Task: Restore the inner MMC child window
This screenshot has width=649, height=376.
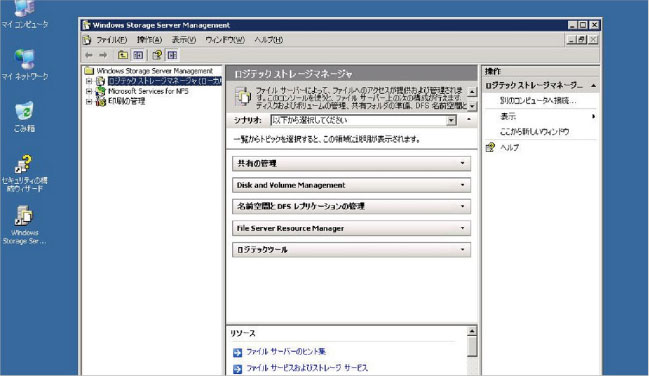Action: pos(582,39)
